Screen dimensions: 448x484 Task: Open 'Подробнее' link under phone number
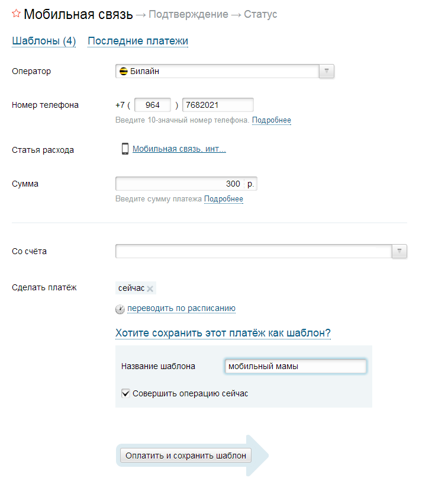pyautogui.click(x=271, y=120)
